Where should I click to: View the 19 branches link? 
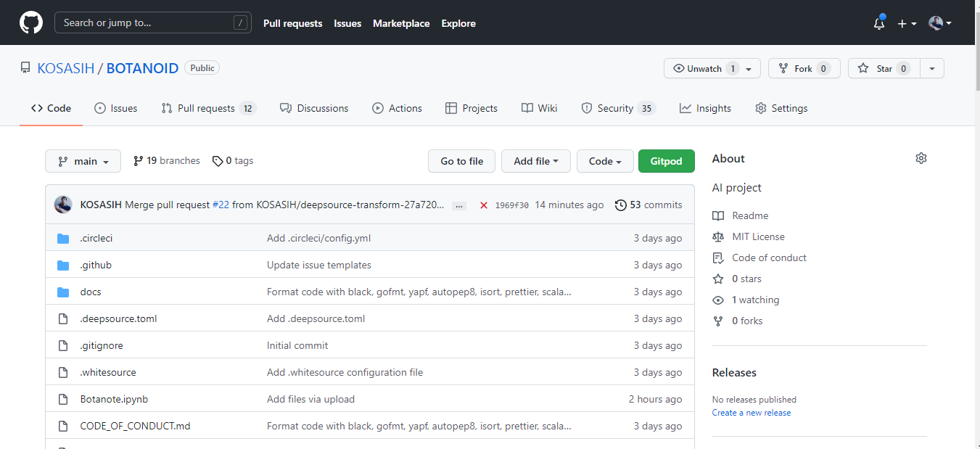pos(166,161)
